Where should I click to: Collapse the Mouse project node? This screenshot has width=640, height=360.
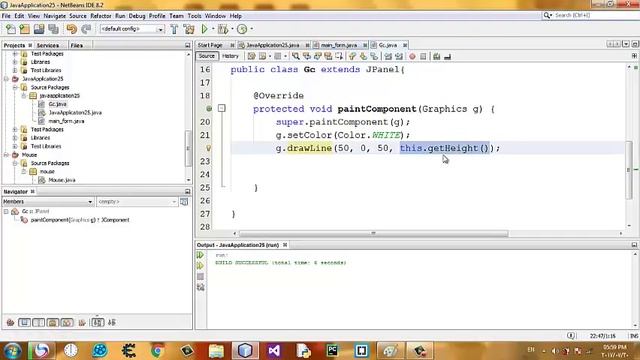point(6,155)
